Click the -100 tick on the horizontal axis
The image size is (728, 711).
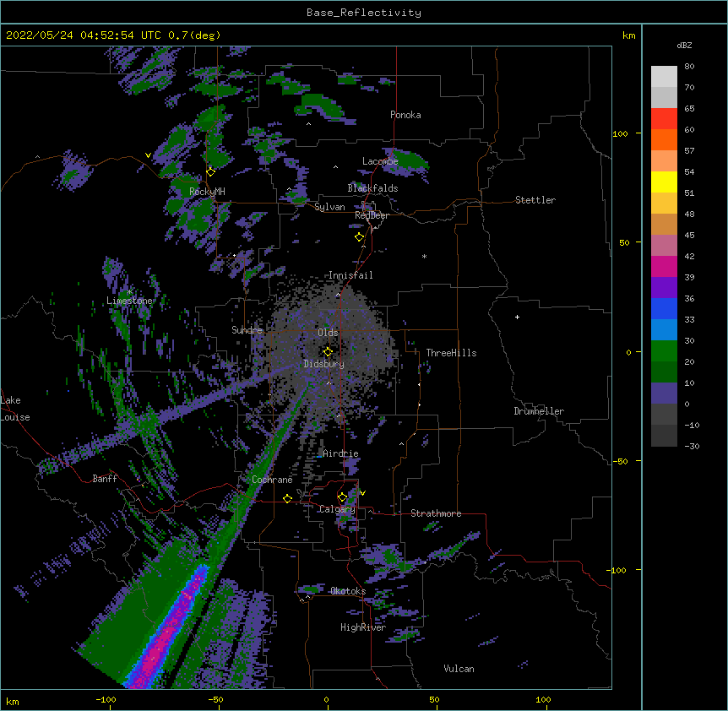click(x=106, y=699)
